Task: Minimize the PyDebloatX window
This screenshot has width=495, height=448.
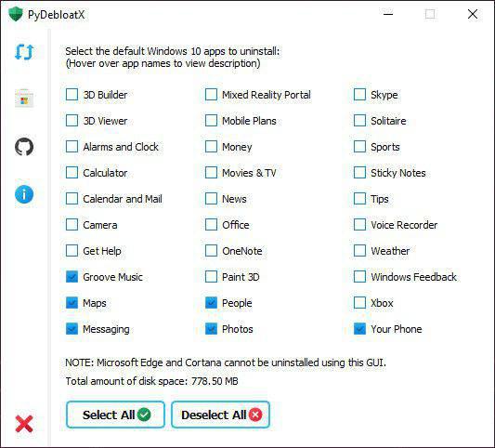Action: click(x=388, y=14)
